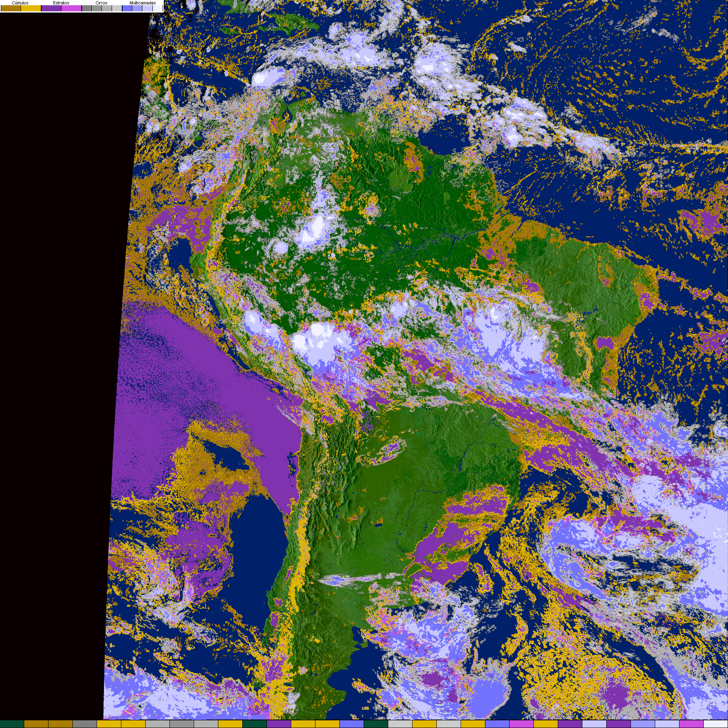Click the Cirros legend label
The width and height of the screenshot is (728, 728).
(x=102, y=3)
